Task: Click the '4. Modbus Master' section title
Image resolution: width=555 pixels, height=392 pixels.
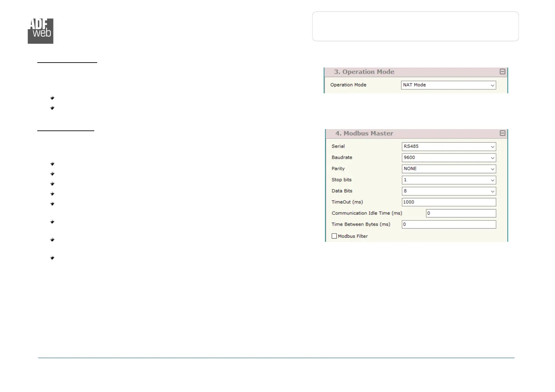Action: 364,133
